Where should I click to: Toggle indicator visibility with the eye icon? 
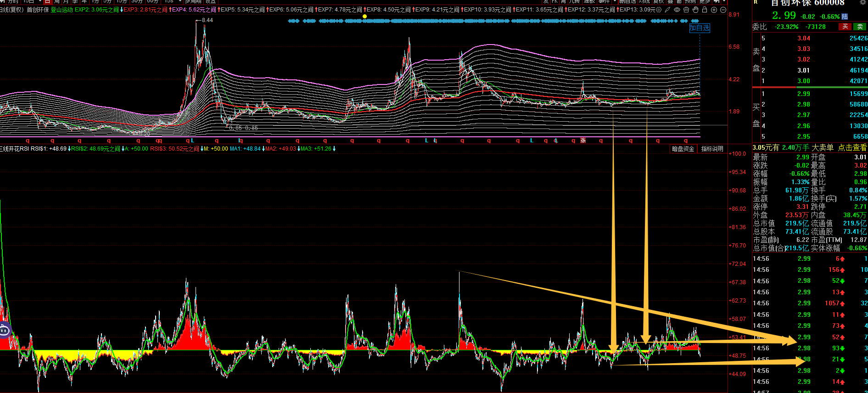point(677,10)
